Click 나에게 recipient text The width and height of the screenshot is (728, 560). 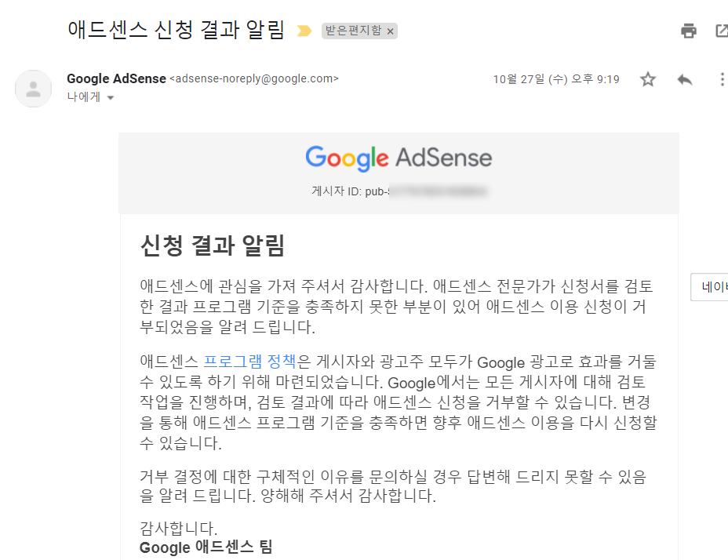pyautogui.click(x=84, y=96)
